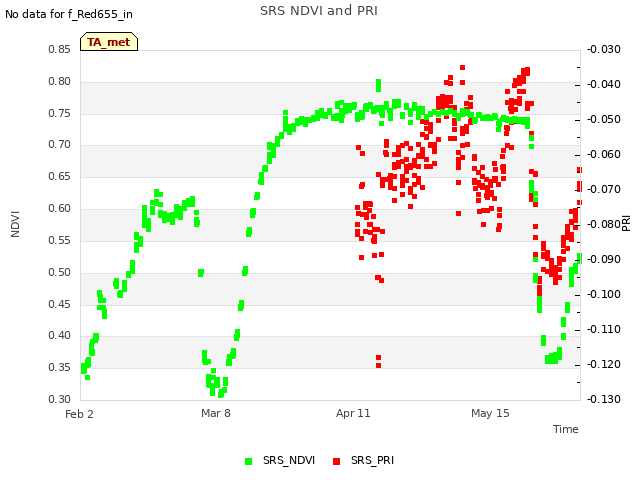Click the -0.060 PRI axis value
The image size is (640, 480).
(604, 154)
